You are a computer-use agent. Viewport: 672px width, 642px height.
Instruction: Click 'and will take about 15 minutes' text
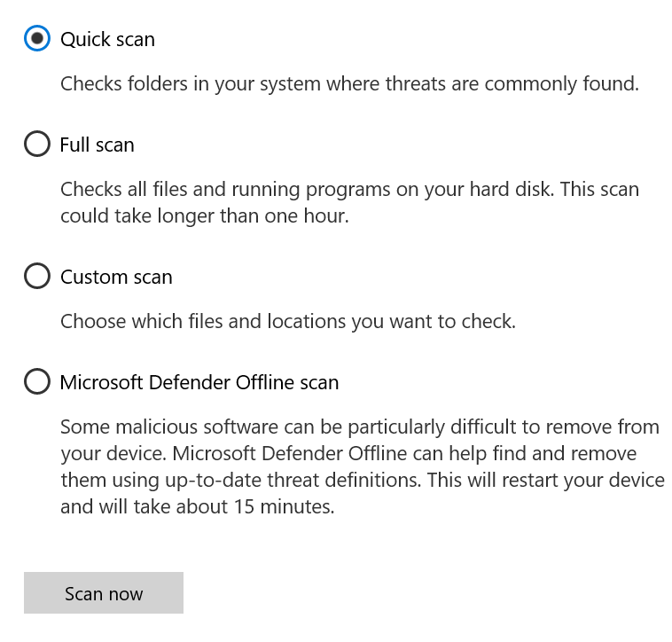click(197, 507)
